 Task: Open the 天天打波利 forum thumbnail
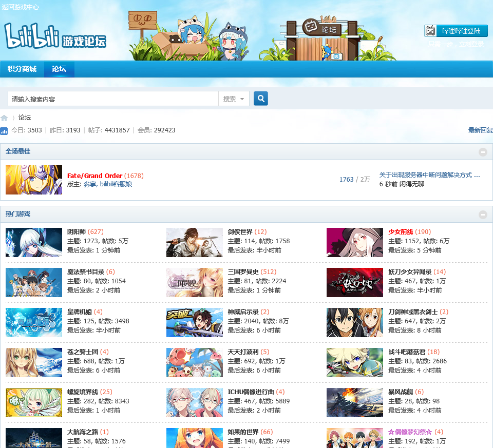194,362
